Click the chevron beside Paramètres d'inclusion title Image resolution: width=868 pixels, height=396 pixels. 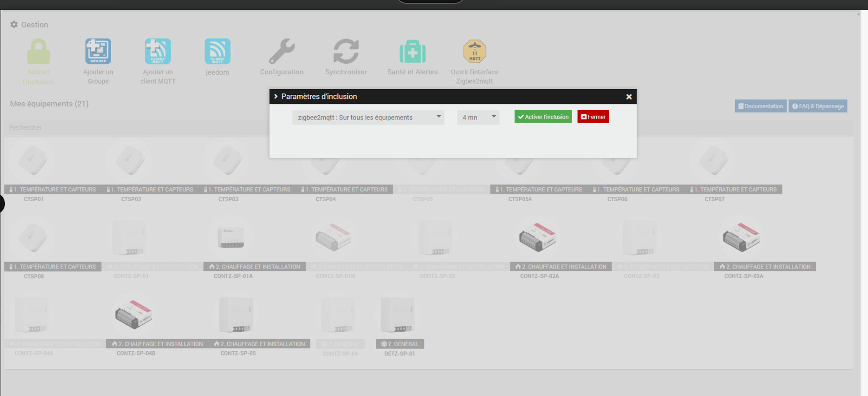(x=276, y=96)
